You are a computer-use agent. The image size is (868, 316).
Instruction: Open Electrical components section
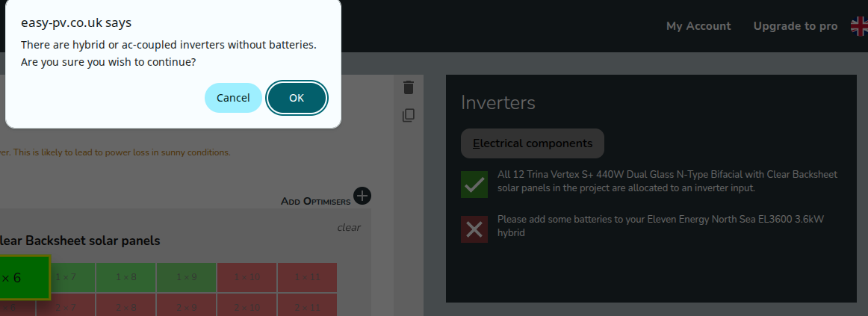532,143
